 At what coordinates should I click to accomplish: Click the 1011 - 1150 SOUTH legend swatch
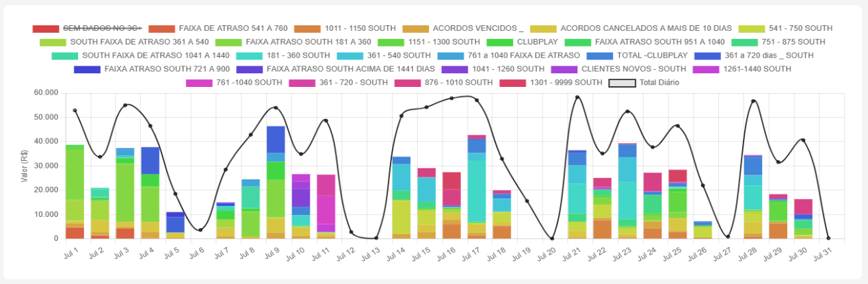tap(307, 28)
